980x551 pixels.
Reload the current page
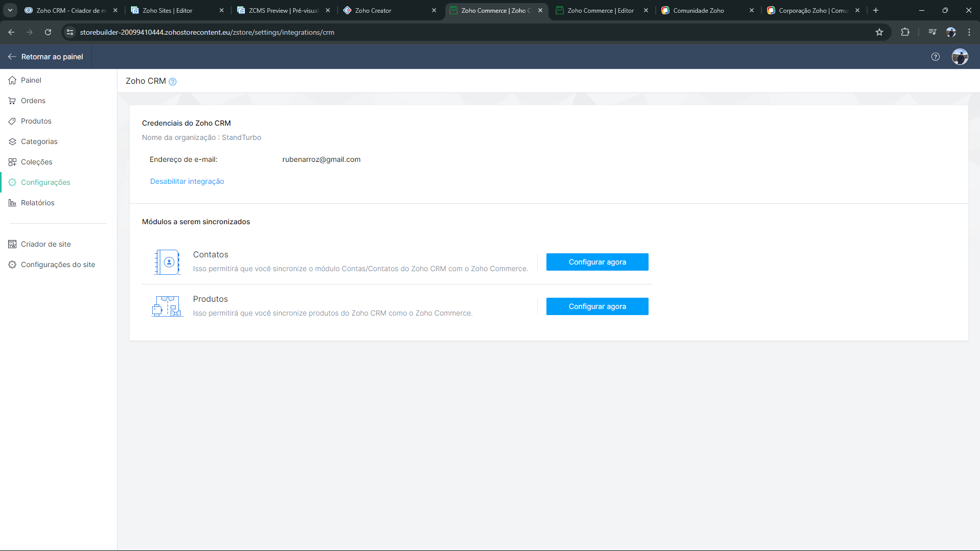pos(48,32)
